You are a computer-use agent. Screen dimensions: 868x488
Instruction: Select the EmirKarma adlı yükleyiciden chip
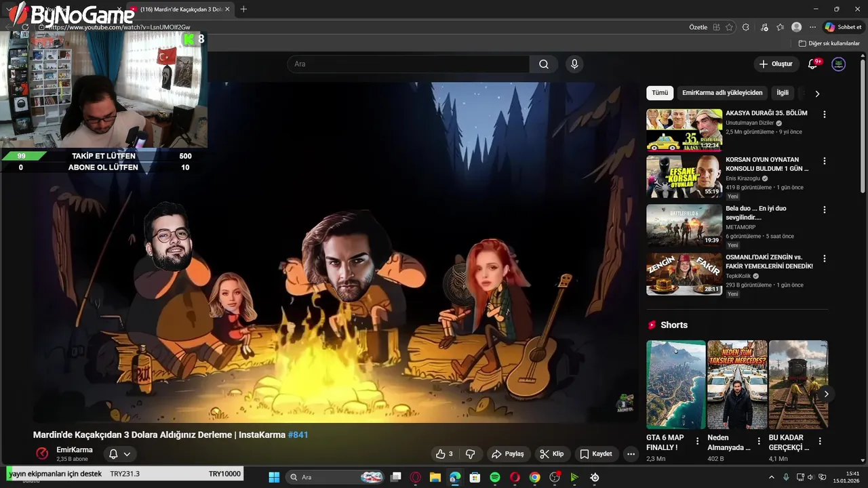click(722, 93)
